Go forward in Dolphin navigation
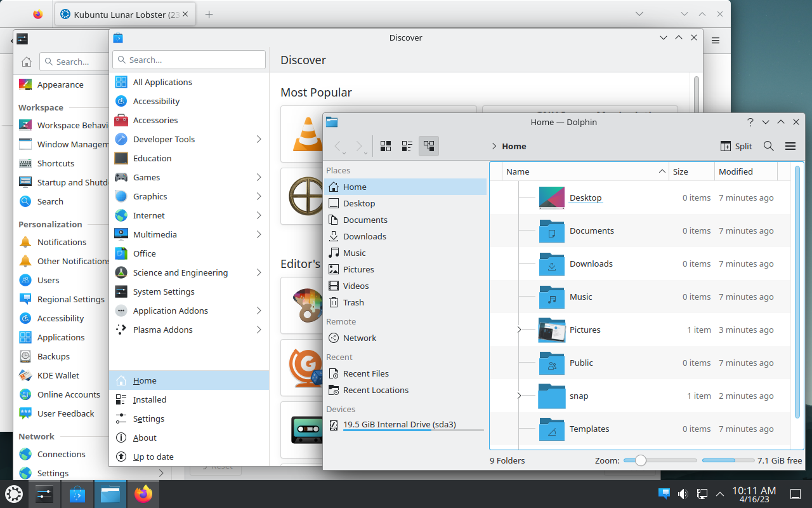 coord(360,147)
